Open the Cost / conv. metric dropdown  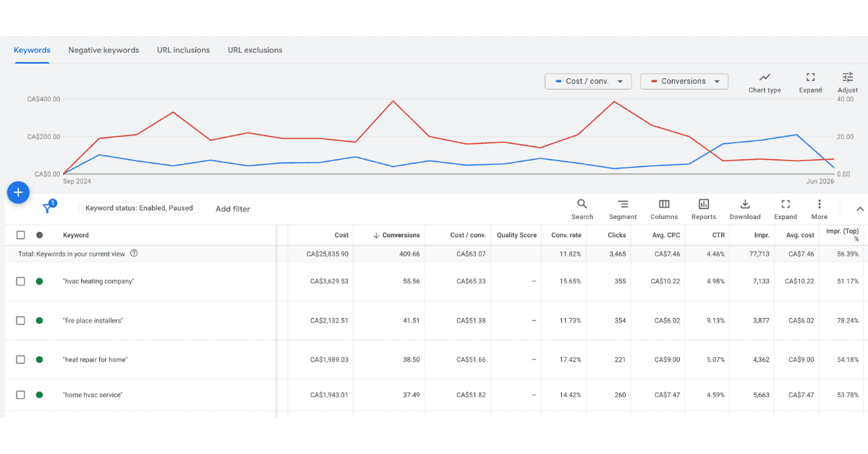588,81
